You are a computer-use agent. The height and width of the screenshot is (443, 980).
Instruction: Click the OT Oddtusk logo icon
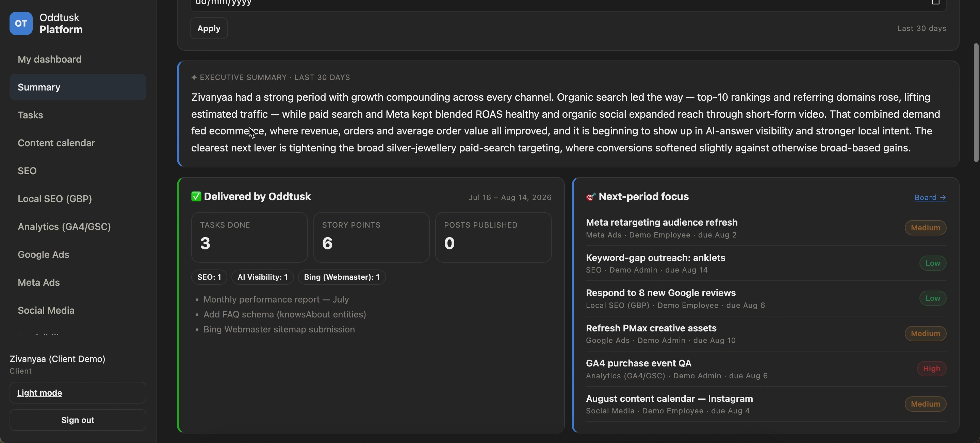21,23
